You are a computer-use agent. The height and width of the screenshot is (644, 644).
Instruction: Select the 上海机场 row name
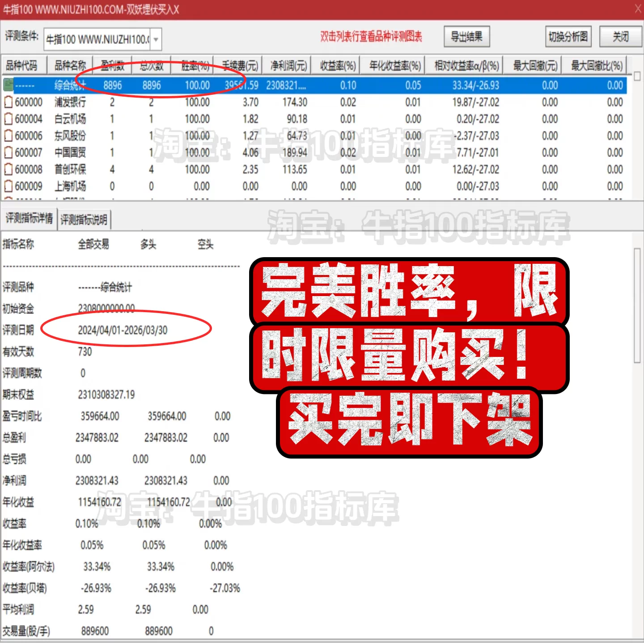click(70, 186)
